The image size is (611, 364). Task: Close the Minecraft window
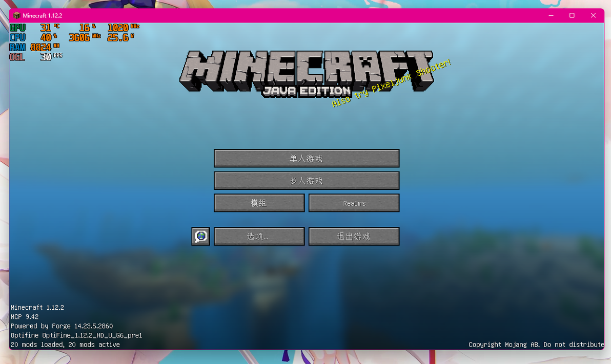tap(593, 15)
